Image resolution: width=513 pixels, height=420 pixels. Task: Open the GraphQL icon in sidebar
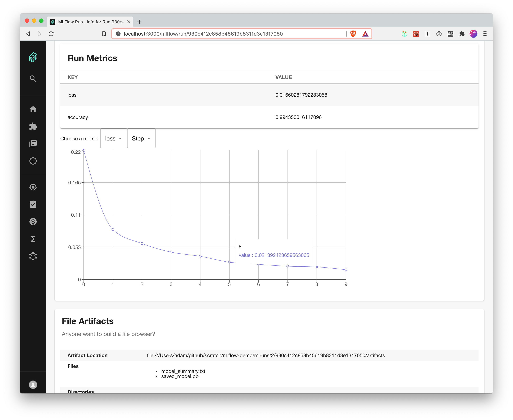pyautogui.click(x=33, y=256)
